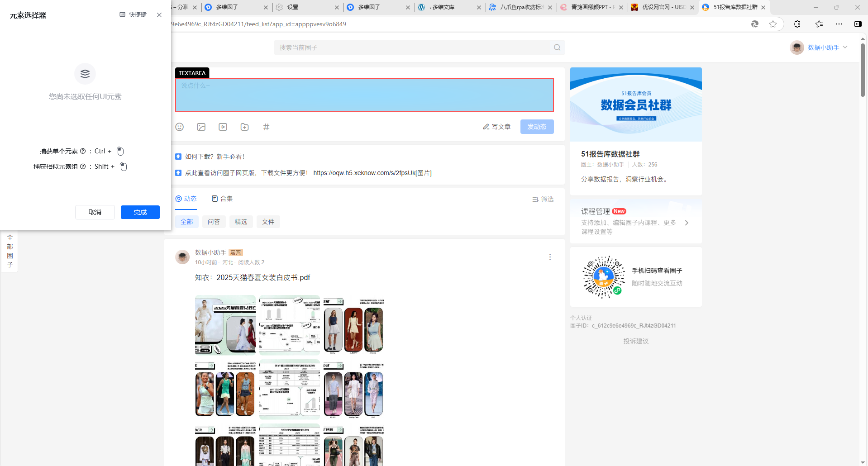Select the 全部 filter tag
The height and width of the screenshot is (466, 868).
point(187,222)
